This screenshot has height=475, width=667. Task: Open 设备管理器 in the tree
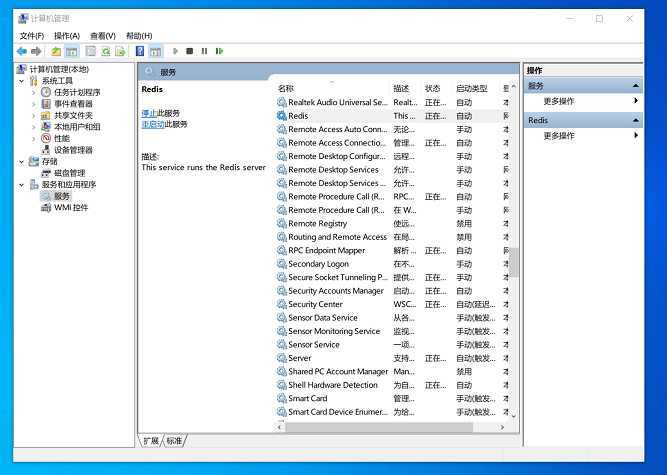(x=73, y=150)
